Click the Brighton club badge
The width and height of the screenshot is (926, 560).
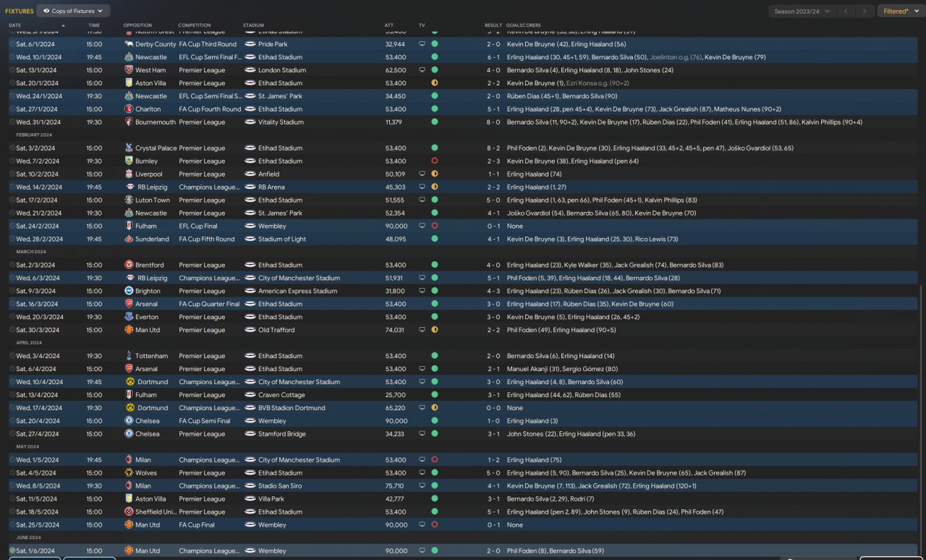[x=129, y=292]
